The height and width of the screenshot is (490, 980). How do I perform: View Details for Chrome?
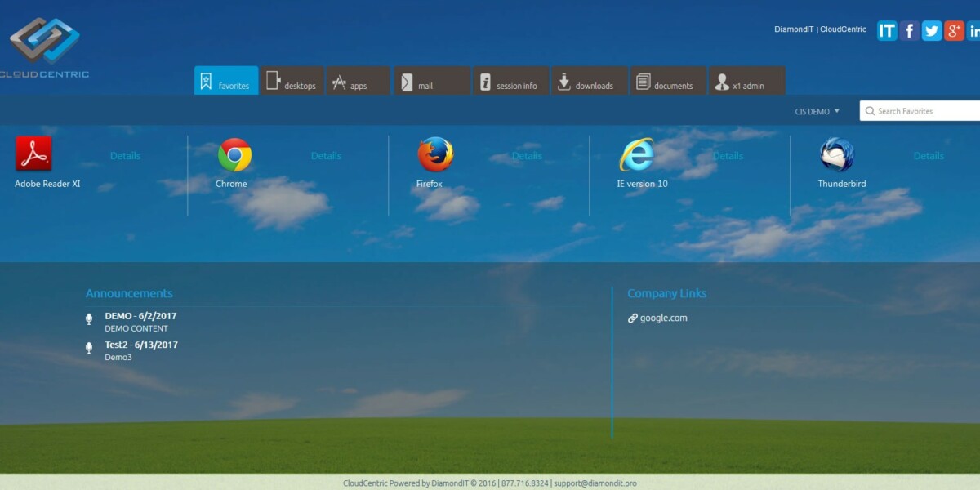point(326,156)
